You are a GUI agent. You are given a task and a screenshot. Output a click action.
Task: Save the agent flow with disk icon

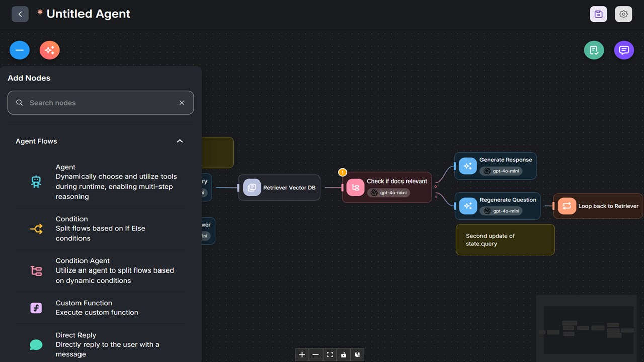tap(598, 14)
